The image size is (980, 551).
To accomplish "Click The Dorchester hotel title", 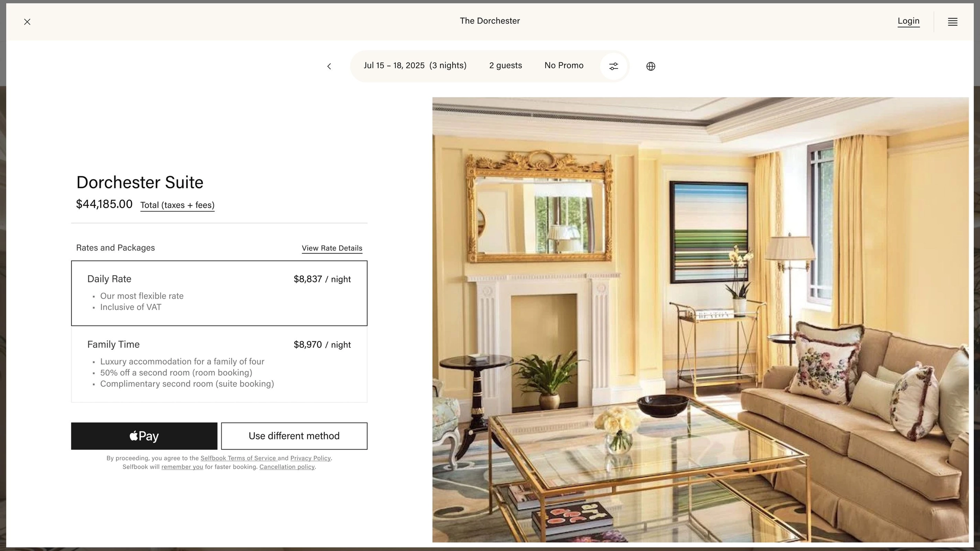I will point(490,21).
